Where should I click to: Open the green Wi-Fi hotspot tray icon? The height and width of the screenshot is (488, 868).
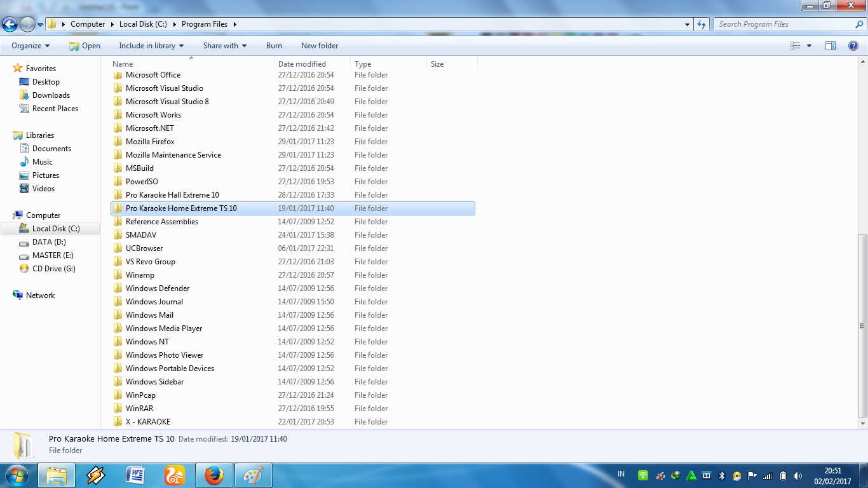point(643,475)
